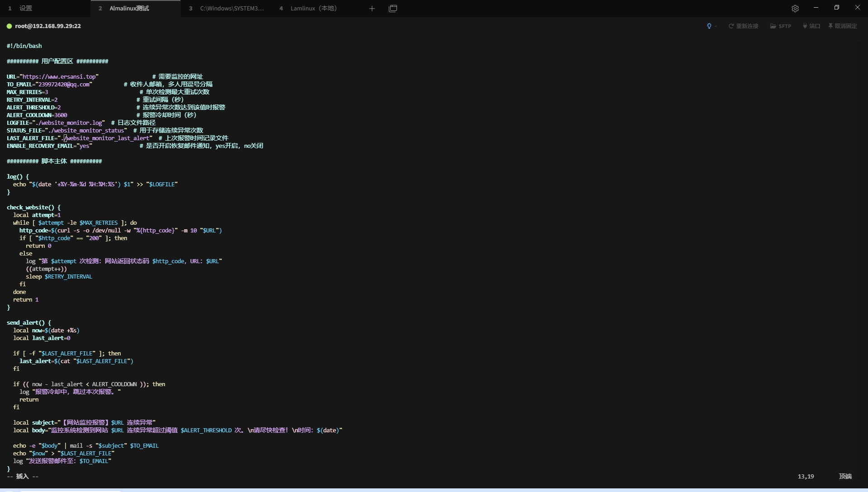
Task: Click the MAX_RETRIES=3 line
Action: 27,92
